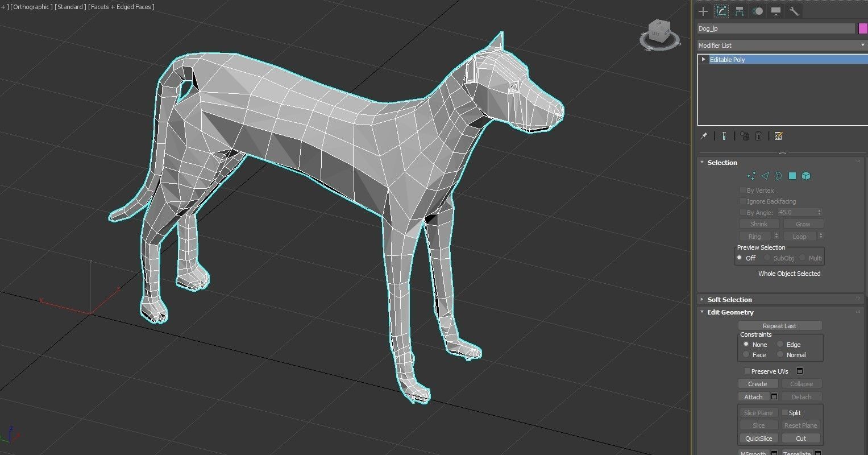Select Vertex sub-object level icon
Image resolution: width=868 pixels, height=455 pixels.
[751, 176]
